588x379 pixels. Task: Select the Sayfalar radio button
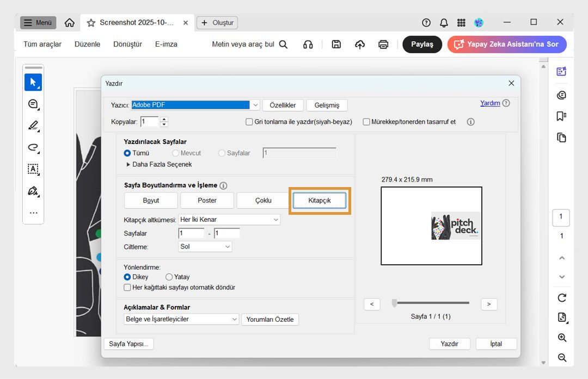(222, 153)
